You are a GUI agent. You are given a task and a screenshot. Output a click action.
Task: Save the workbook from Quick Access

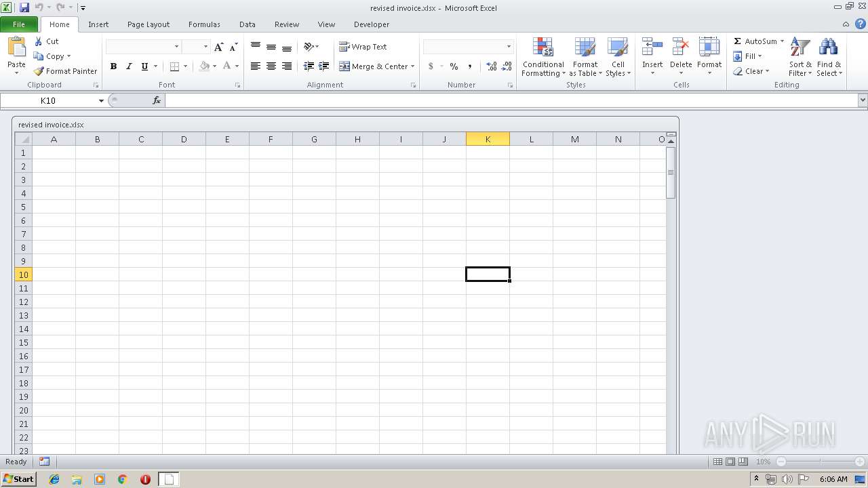(x=24, y=7)
